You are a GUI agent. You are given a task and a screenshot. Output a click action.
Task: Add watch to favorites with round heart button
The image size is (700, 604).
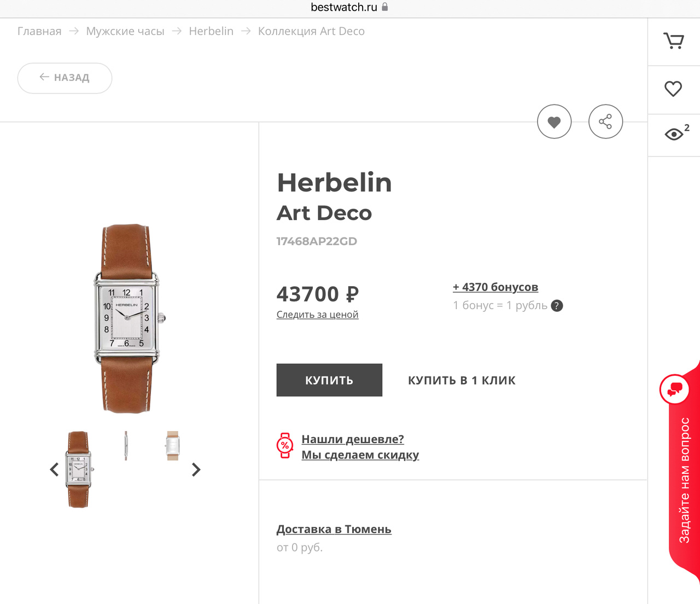coord(554,121)
